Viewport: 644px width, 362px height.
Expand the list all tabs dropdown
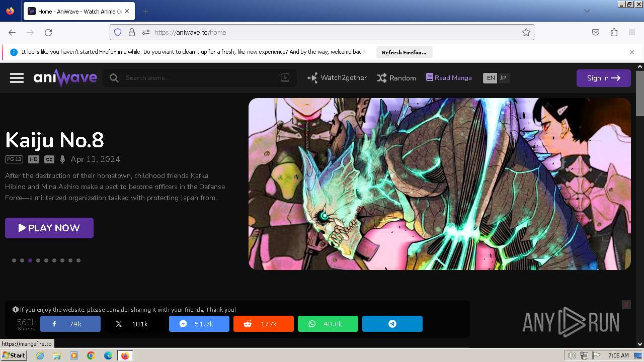(587, 11)
